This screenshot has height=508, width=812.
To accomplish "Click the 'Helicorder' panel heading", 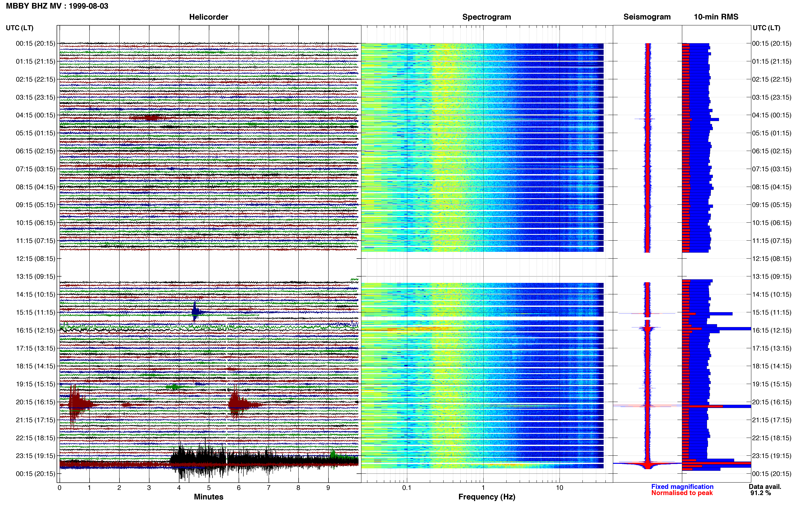I will pyautogui.click(x=209, y=17).
